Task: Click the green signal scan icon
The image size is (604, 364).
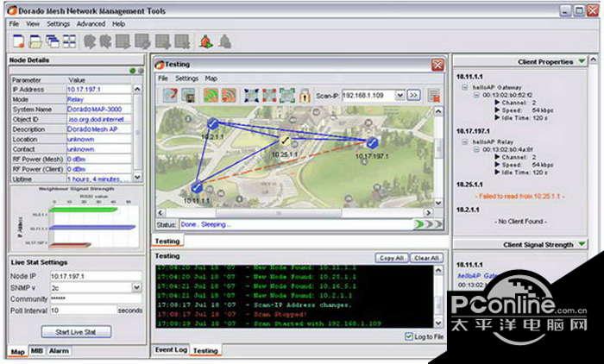Action: pos(211,95)
